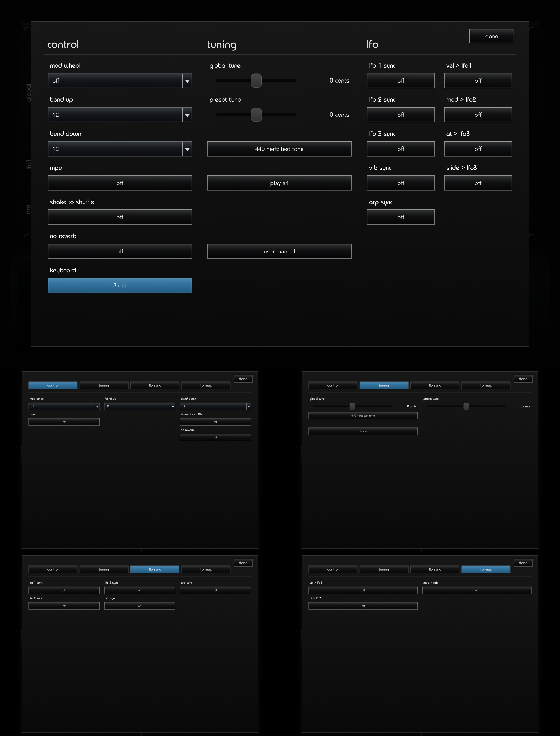
Task: Open the user manual button
Action: (279, 251)
